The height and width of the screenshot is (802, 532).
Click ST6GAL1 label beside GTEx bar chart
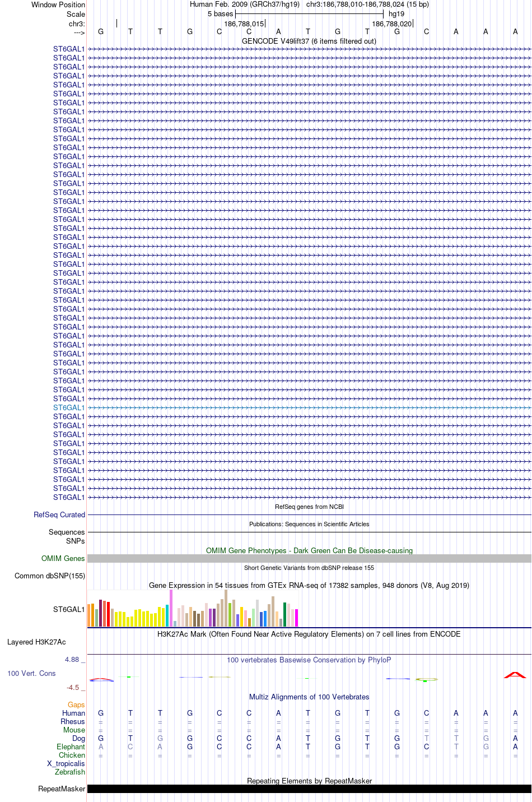(x=69, y=609)
